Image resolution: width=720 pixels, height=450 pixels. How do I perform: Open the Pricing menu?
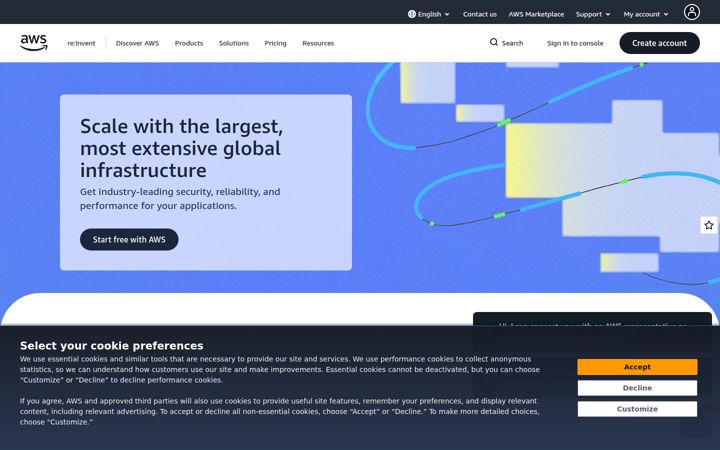pos(276,43)
